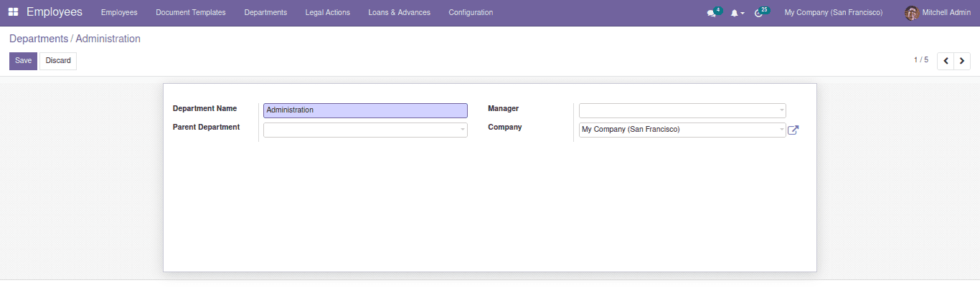Click the Department Name text field
The width and height of the screenshot is (980, 288).
365,110
